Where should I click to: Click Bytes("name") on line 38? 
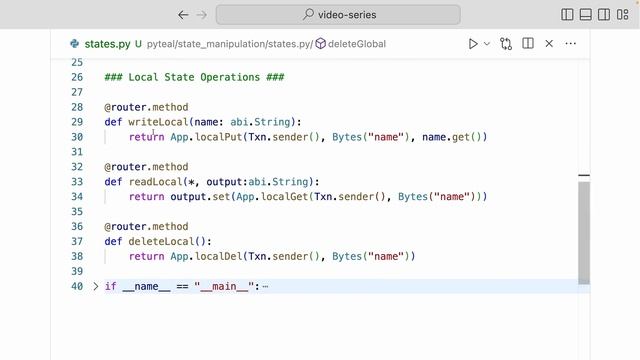[x=371, y=256]
